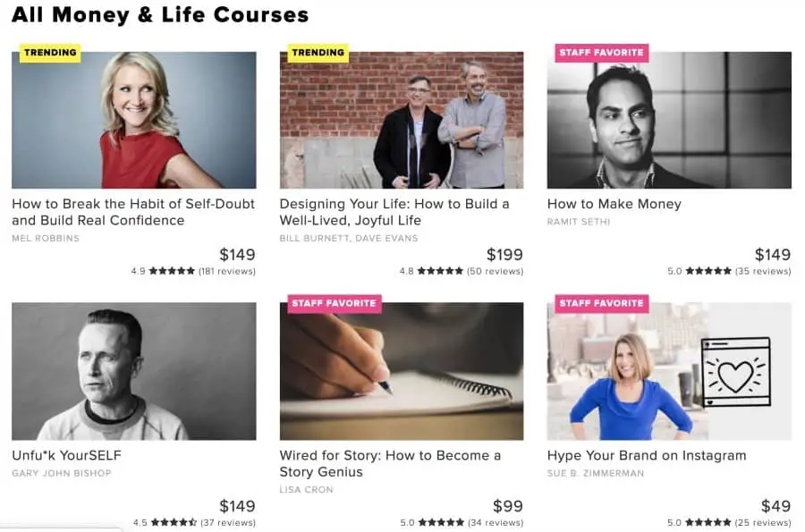Click Trending badge on Designing Your Life

pos(318,53)
